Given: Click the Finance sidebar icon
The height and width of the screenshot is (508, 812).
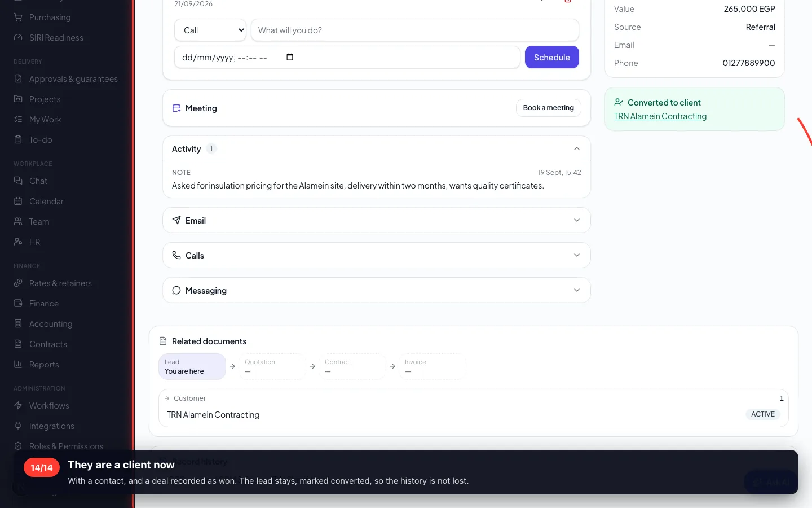Looking at the screenshot, I should click(x=18, y=304).
